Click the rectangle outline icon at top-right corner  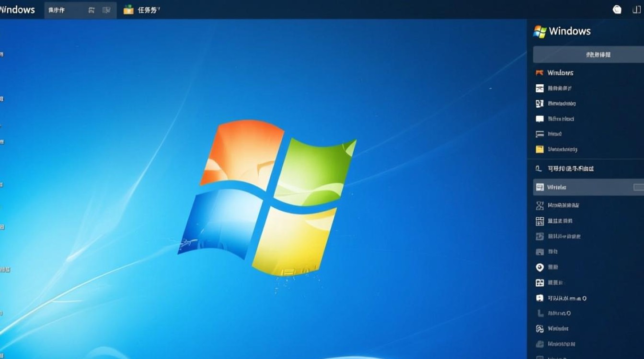(x=637, y=10)
